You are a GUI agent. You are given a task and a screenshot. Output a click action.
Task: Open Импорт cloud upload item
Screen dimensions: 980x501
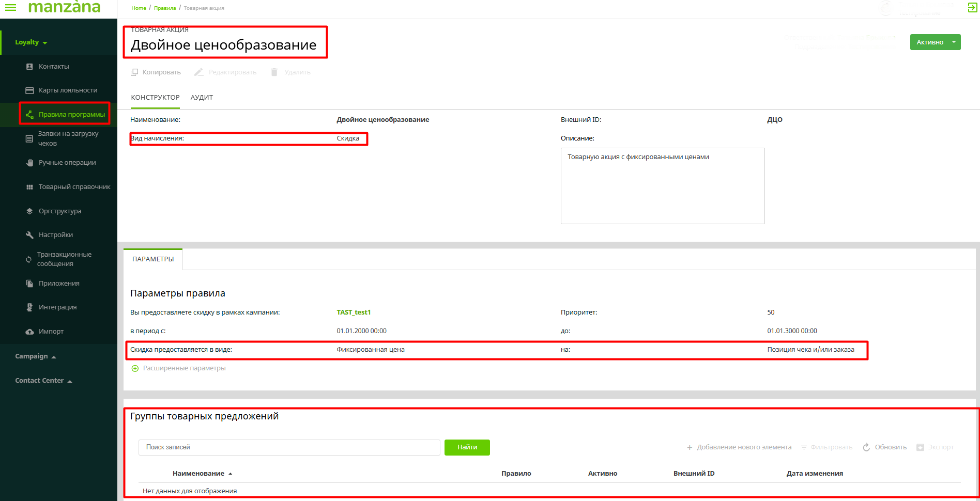point(51,332)
